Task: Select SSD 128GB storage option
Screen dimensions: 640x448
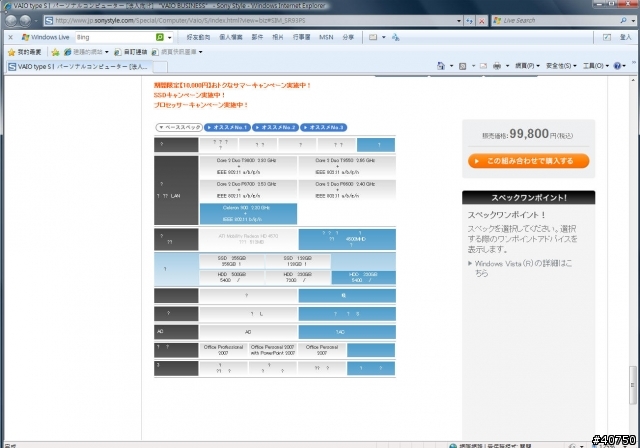Action: click(298, 261)
